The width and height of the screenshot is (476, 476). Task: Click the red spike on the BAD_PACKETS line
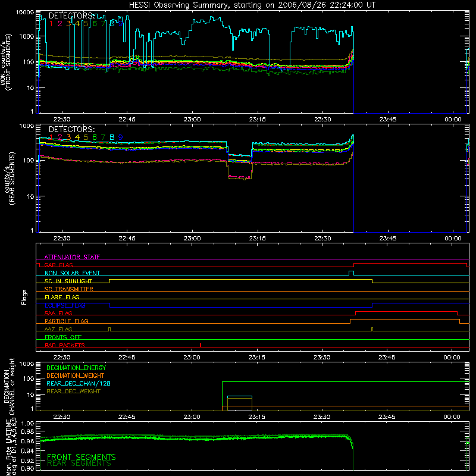point(201,345)
